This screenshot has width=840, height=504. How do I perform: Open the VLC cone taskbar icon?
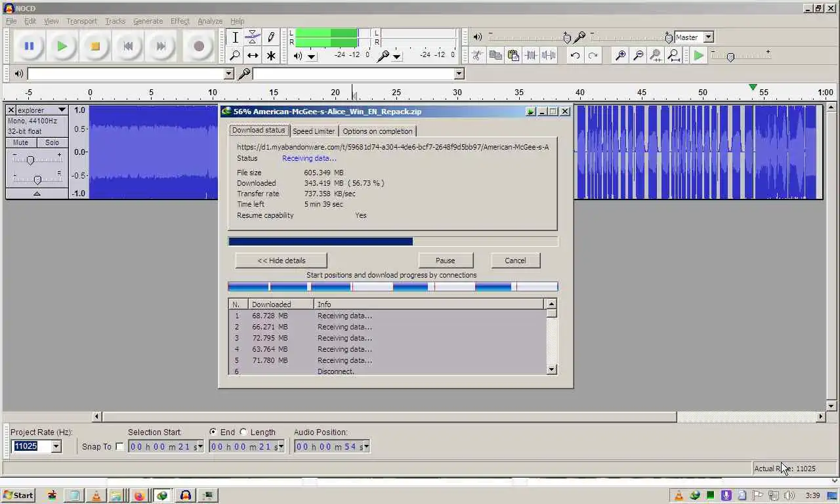pyautogui.click(x=96, y=495)
